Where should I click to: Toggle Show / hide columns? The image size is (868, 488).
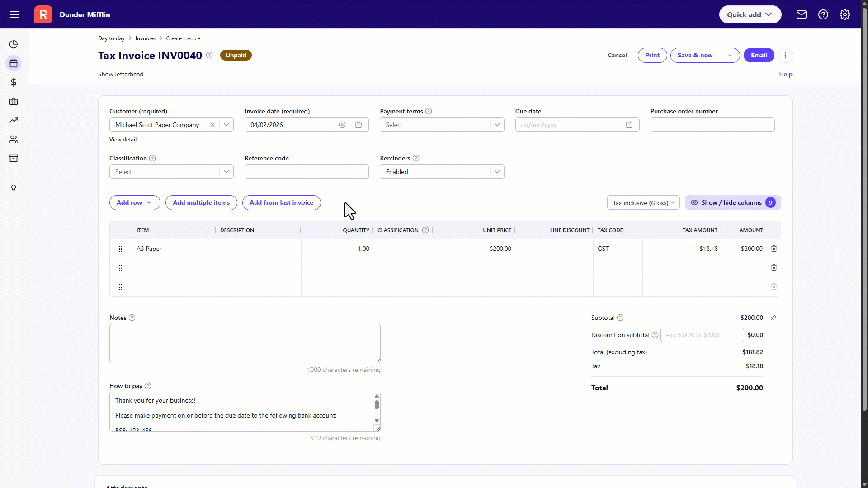(732, 202)
